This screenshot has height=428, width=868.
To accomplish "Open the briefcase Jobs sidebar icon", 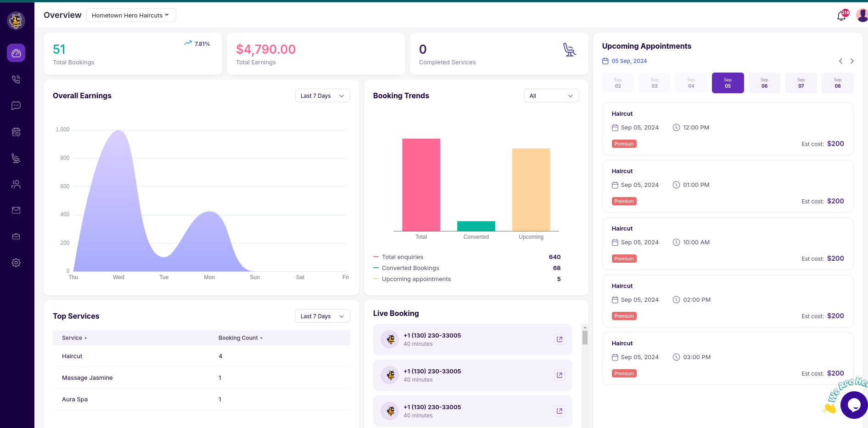I will (x=16, y=236).
